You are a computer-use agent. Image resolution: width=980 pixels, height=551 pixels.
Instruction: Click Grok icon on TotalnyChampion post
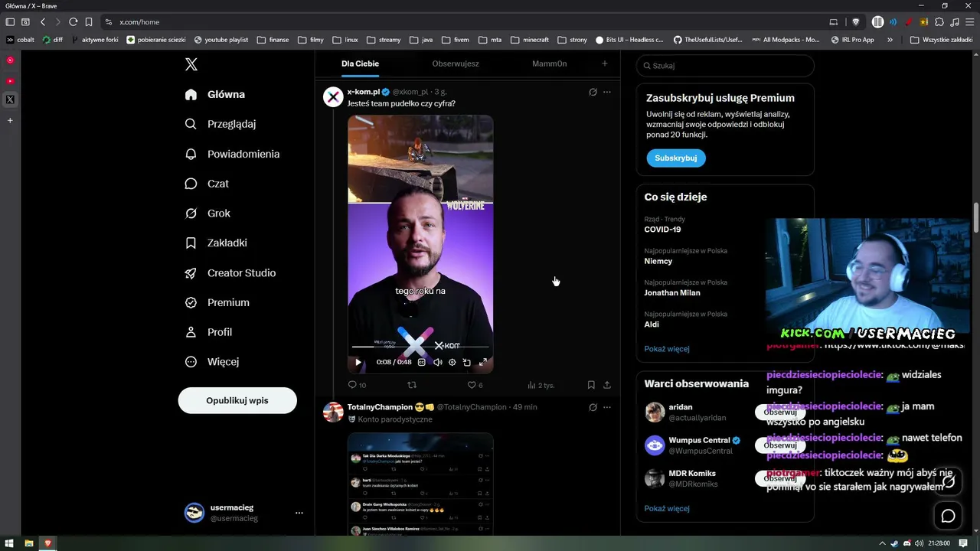click(x=593, y=407)
